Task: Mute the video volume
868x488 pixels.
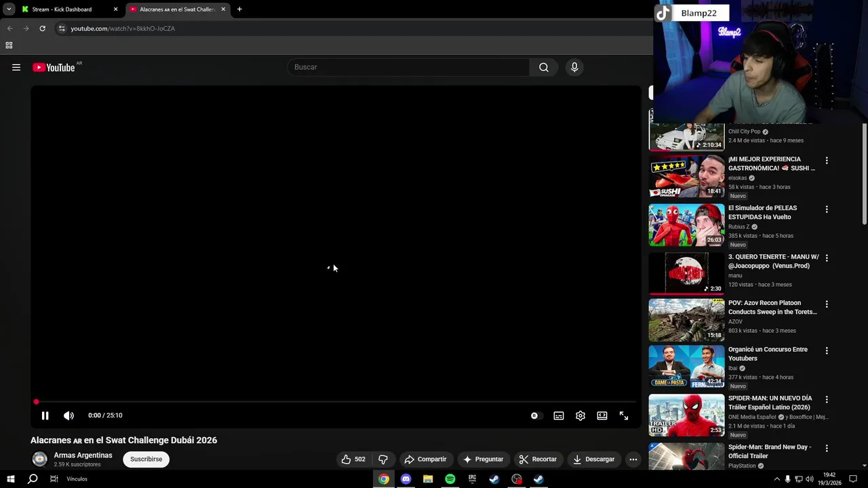Action: (x=68, y=415)
